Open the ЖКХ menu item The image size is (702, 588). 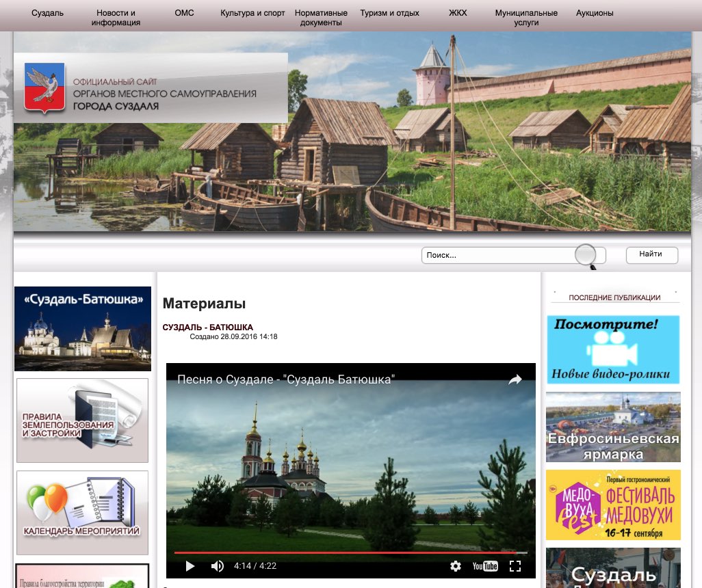458,13
